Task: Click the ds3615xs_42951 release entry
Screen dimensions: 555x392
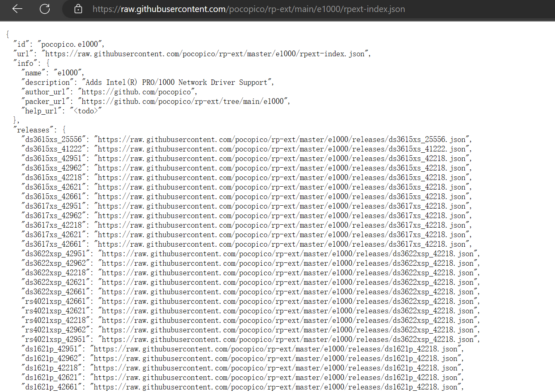Action: (x=246, y=159)
